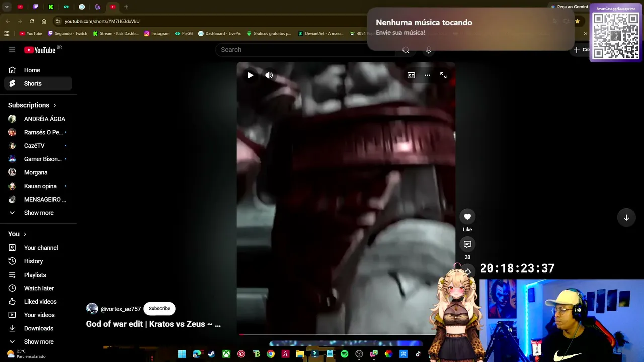Image resolution: width=644 pixels, height=362 pixels.
Task: Open the Instagram bookmark
Action: pos(157,34)
